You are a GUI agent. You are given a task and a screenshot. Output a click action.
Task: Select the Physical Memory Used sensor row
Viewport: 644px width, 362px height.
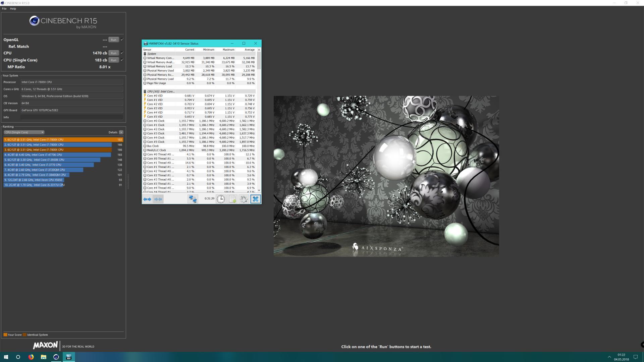point(199,71)
